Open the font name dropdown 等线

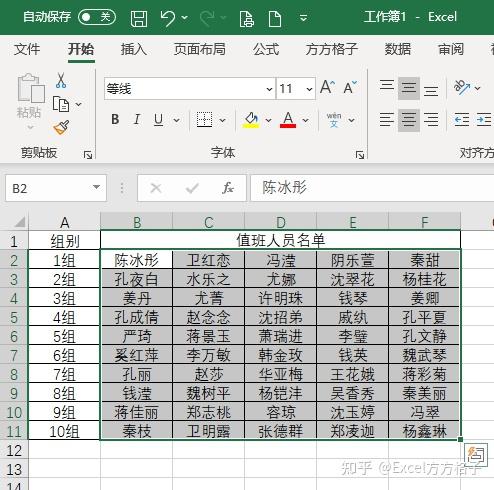point(190,89)
